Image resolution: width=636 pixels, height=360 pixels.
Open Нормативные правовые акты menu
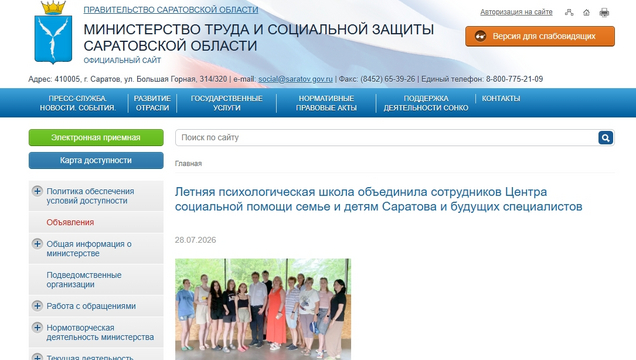[x=326, y=103]
